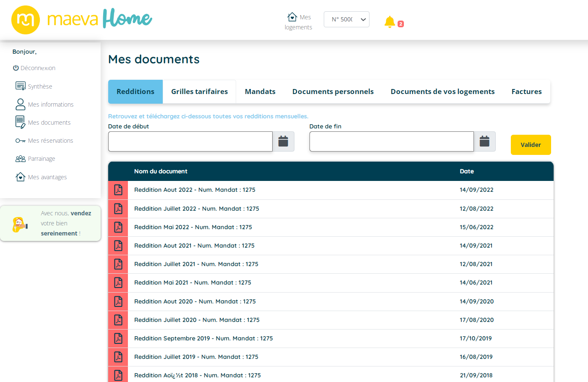Click the maeva Home logo
Viewport: 588px width, 382px height.
coord(82,20)
